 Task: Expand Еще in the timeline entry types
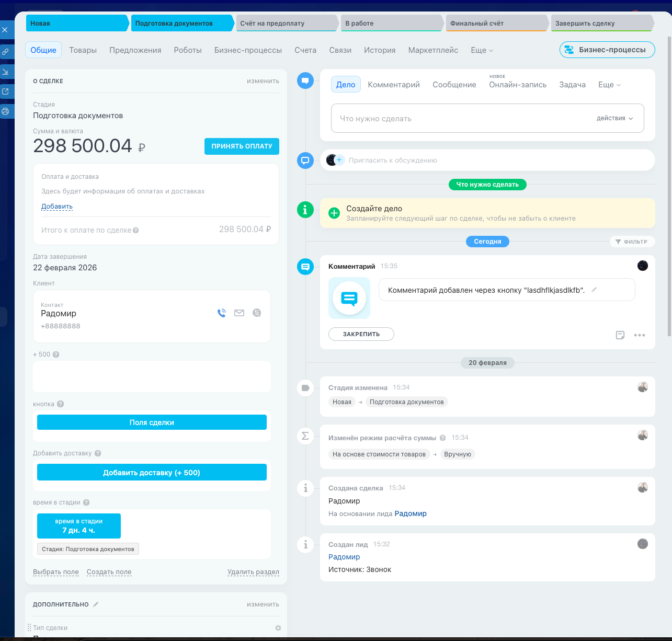pos(609,84)
